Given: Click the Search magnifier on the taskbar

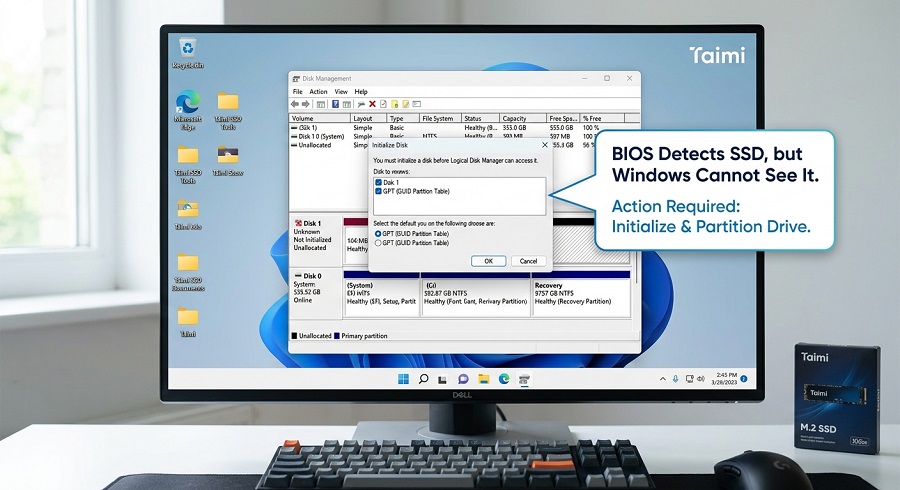Looking at the screenshot, I should coord(423,379).
